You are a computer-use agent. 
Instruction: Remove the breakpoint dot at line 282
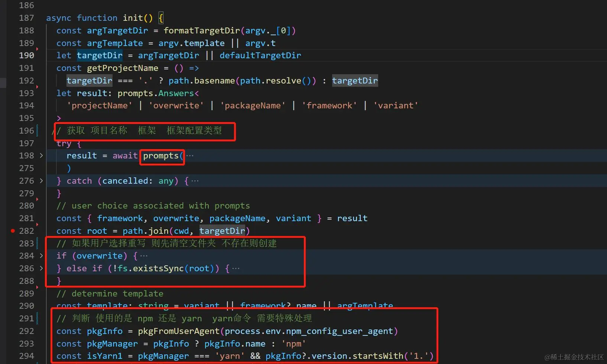click(13, 231)
